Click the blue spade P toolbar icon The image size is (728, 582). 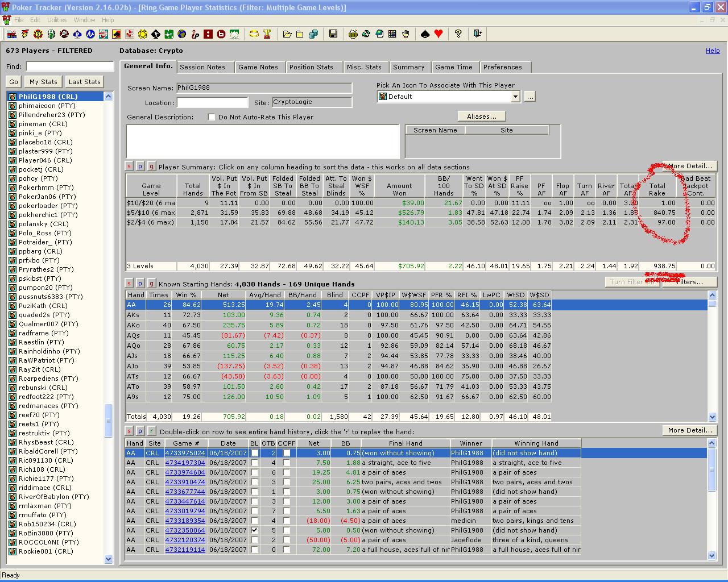coord(78,34)
